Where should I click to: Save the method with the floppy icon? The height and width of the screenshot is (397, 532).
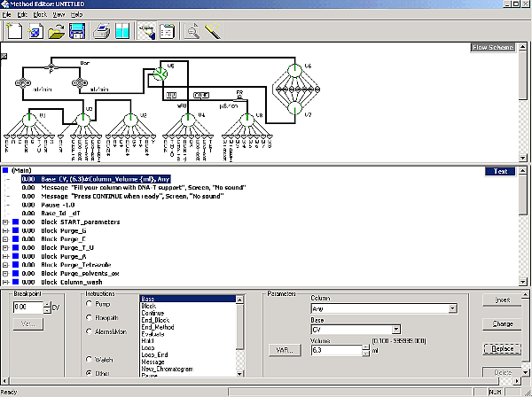(77, 31)
